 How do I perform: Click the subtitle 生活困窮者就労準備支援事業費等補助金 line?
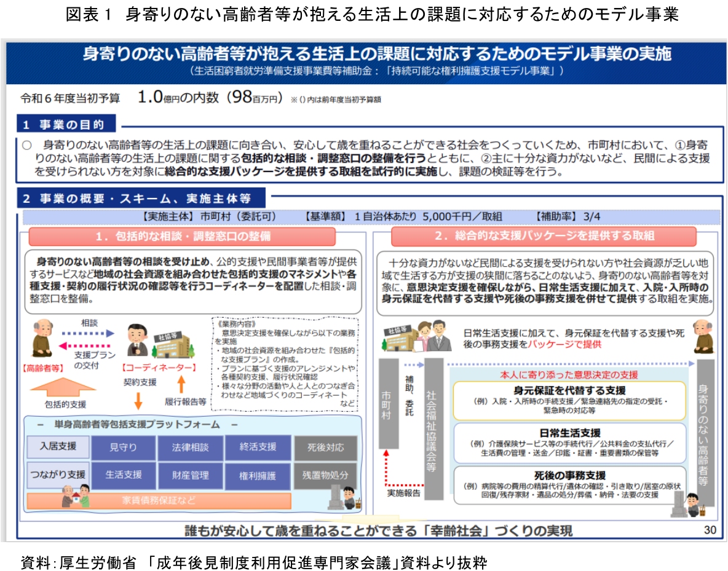pyautogui.click(x=376, y=71)
